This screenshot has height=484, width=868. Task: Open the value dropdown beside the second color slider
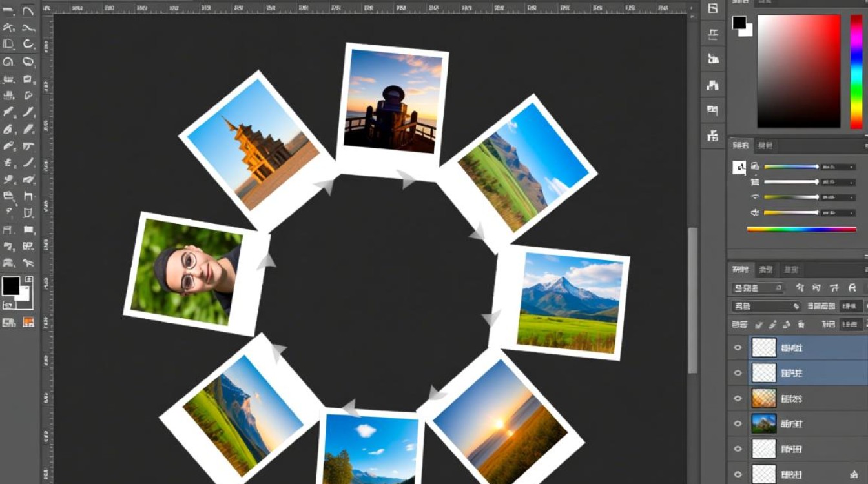(x=838, y=182)
